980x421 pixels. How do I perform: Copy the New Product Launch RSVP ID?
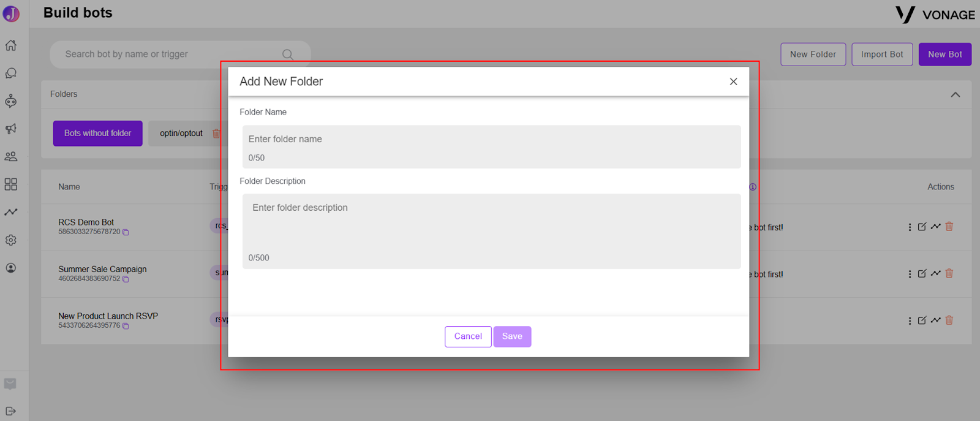(126, 326)
